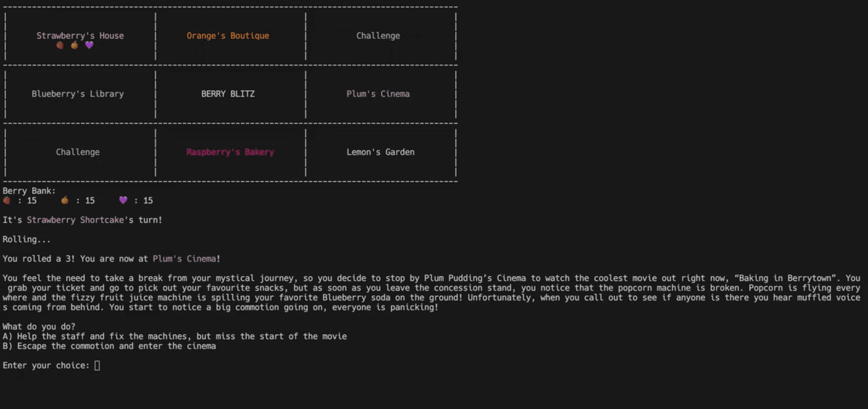
Task: Click the purple heart token on the board
Action: (89, 45)
